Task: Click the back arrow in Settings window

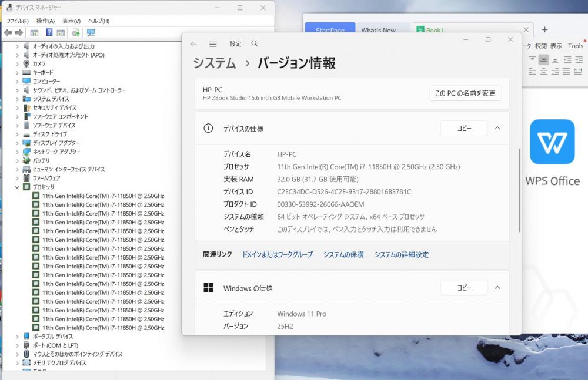Action: (193, 44)
